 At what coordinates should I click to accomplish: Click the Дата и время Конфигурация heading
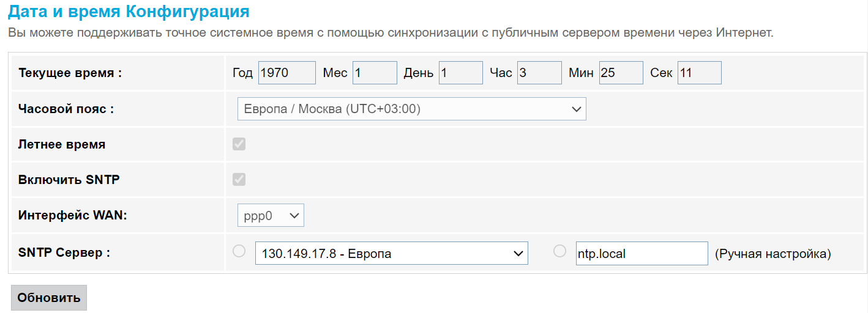pos(129,12)
